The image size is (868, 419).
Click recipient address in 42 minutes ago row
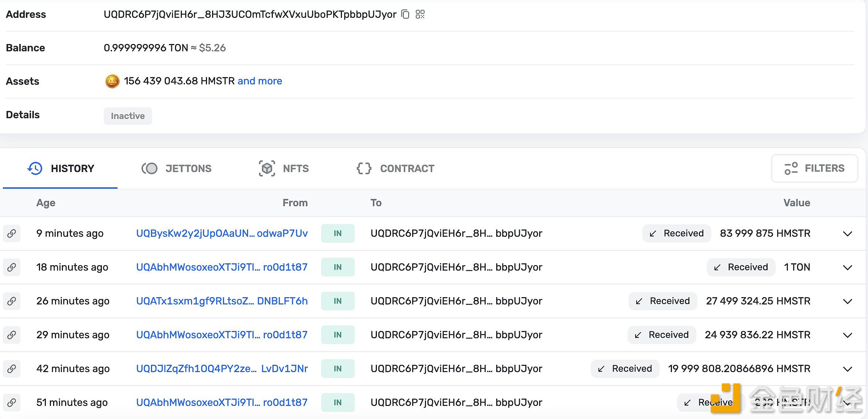[456, 368]
